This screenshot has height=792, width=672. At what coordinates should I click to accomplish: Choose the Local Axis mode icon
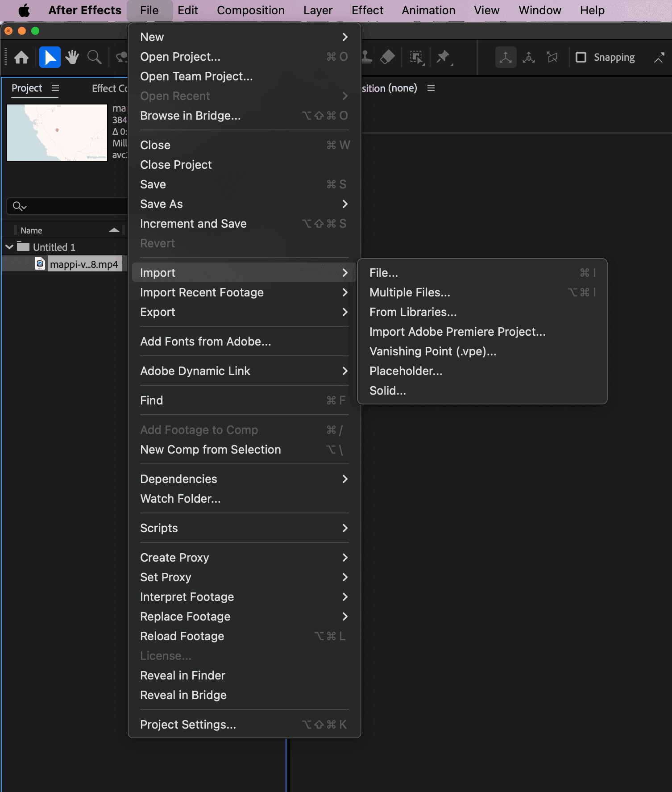point(506,57)
